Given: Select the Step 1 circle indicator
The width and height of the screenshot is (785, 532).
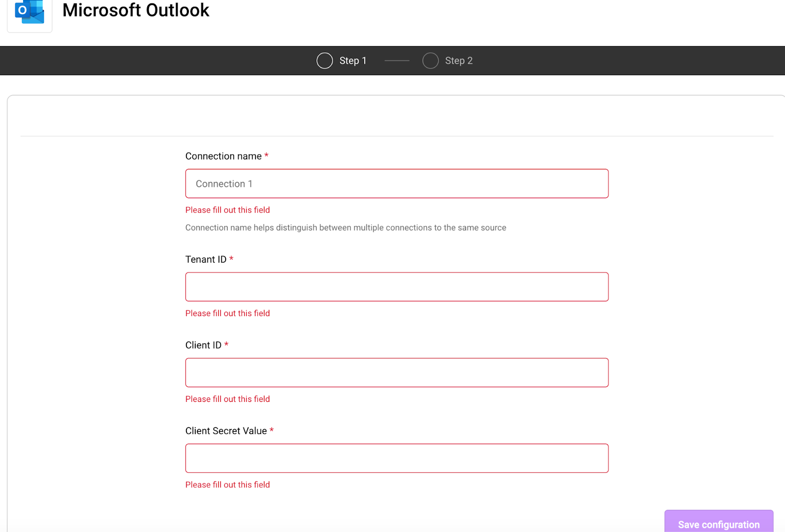Looking at the screenshot, I should pos(324,61).
